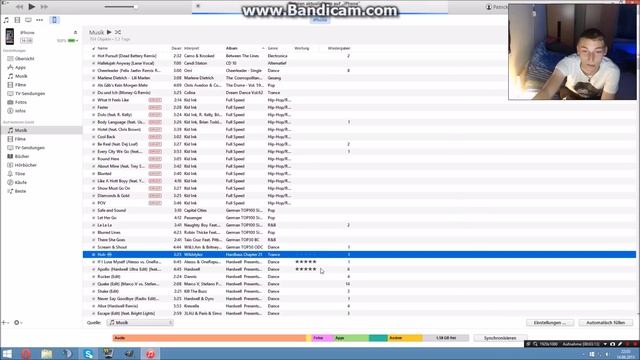Select Hörbücher on the device
Screen dimensions: 640x360
pos(26,165)
